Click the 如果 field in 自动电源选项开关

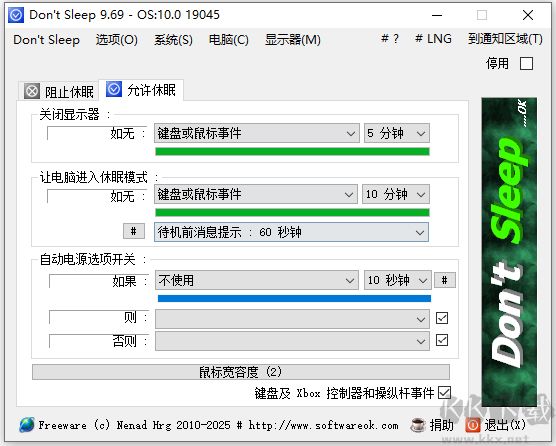coord(99,281)
